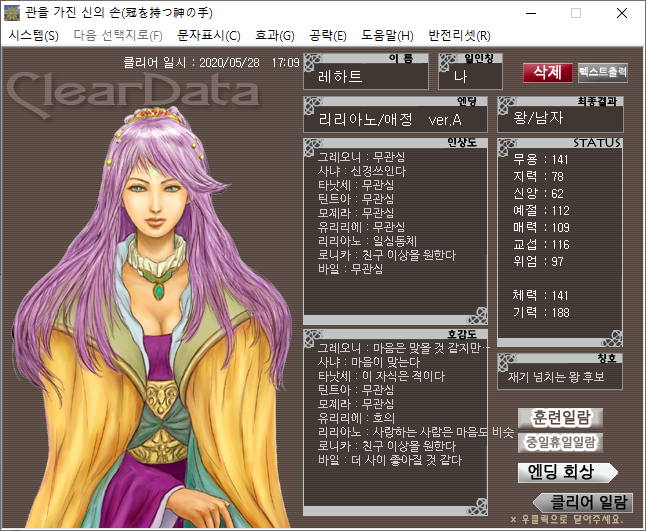Click status row 위엄 : 97
The height and width of the screenshot is (531, 646).
[538, 262]
